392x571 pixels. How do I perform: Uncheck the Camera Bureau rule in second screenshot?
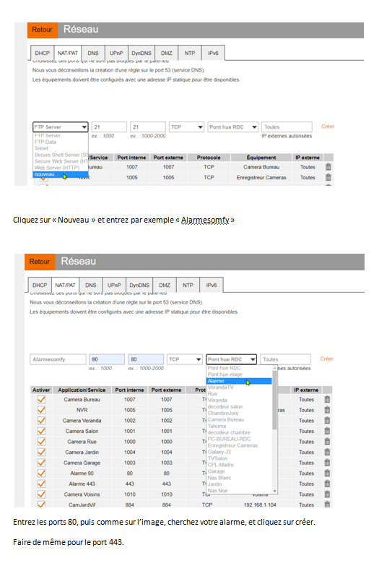[41, 400]
